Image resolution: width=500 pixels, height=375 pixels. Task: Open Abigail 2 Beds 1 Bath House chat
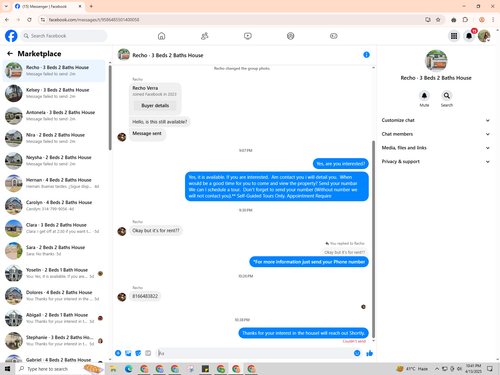coord(54,318)
